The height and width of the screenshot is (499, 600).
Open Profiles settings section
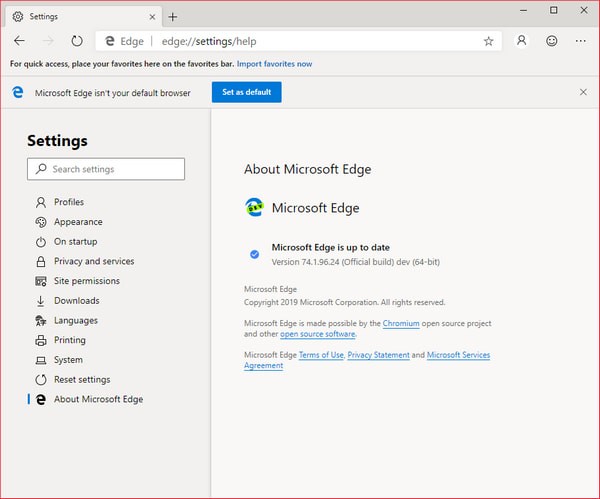coord(68,202)
